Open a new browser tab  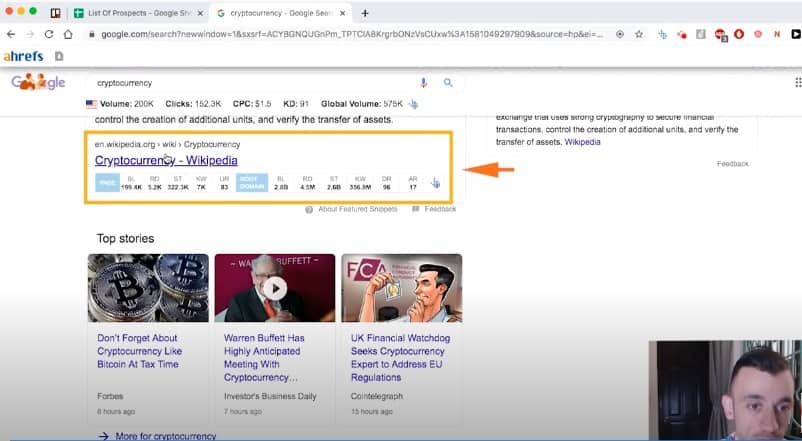[365, 13]
